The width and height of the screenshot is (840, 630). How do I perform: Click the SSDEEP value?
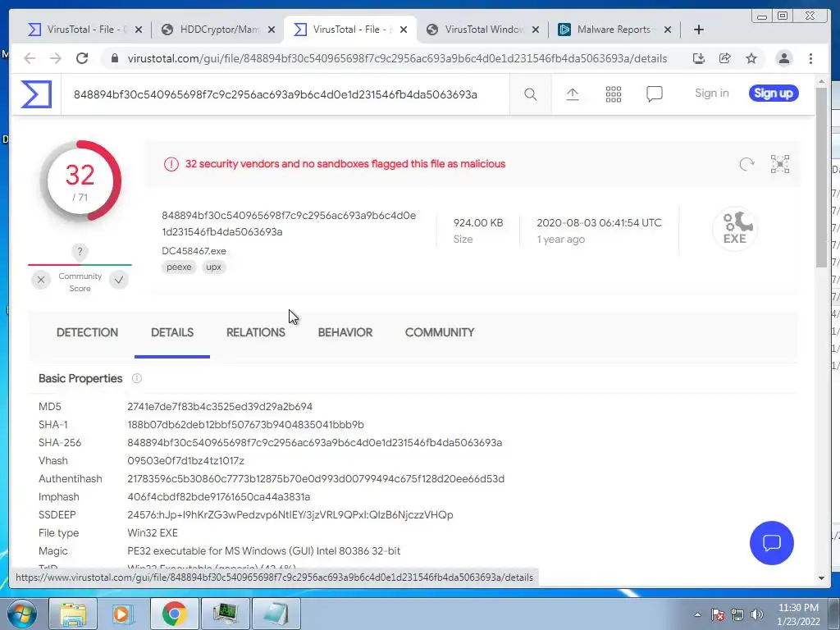coord(290,515)
